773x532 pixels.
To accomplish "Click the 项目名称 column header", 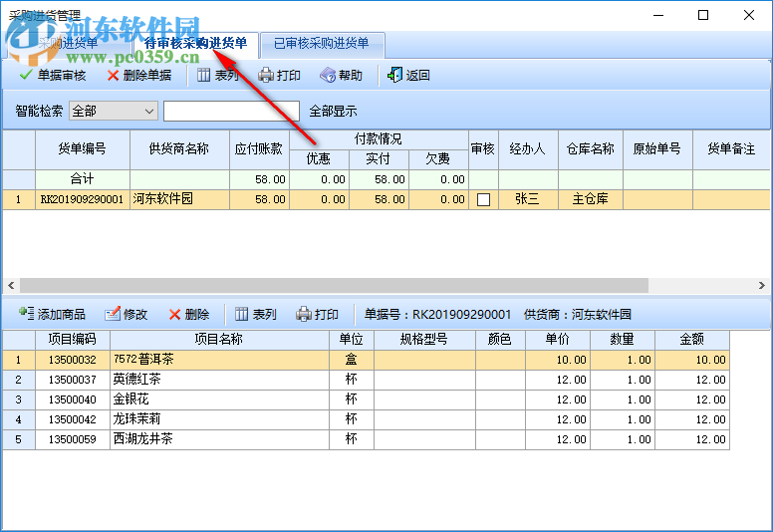I will [219, 340].
